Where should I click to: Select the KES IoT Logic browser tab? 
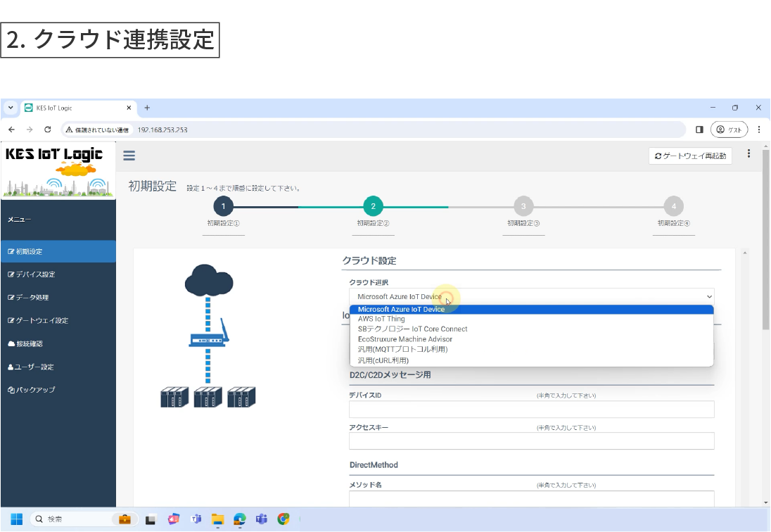(x=79, y=108)
